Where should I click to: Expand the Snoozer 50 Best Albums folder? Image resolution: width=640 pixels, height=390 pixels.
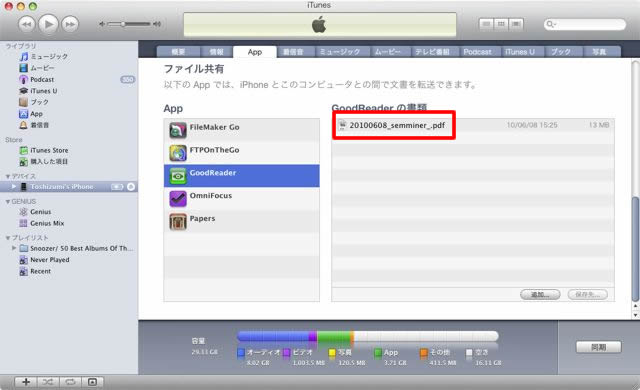click(14, 248)
